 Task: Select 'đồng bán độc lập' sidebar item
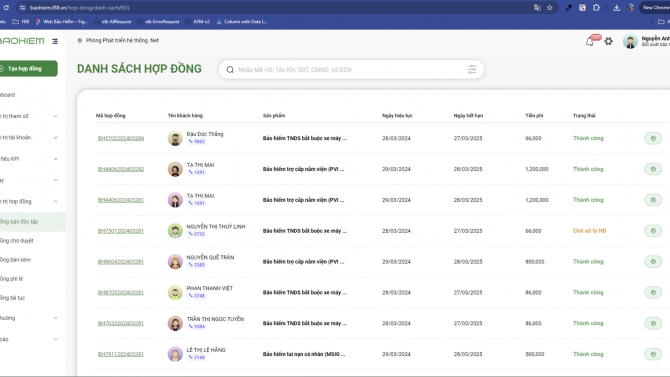[x=32, y=222]
